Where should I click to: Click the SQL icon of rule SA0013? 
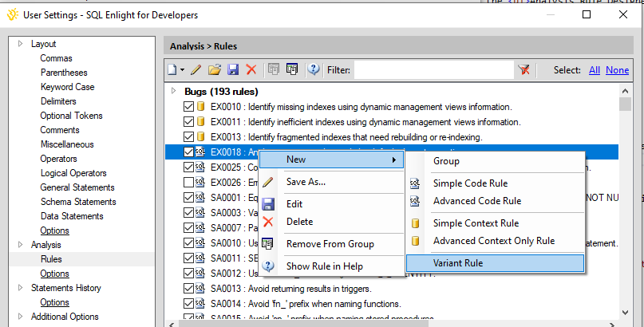click(x=200, y=289)
